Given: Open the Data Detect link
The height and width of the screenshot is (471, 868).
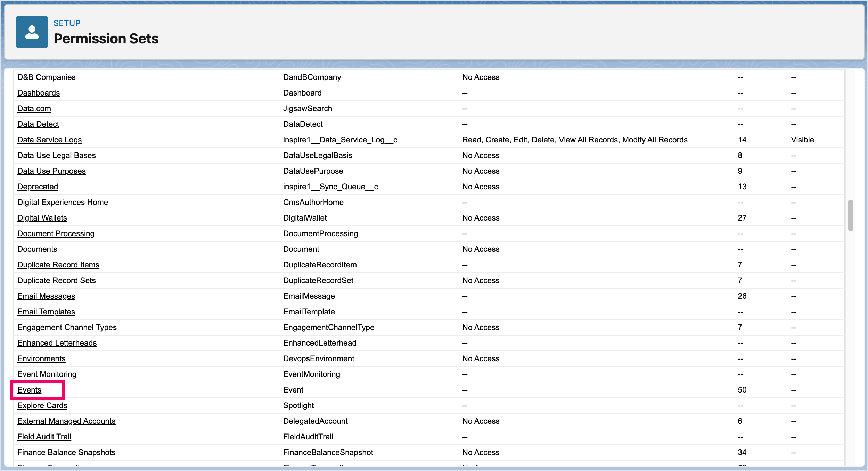Looking at the screenshot, I should (x=38, y=124).
